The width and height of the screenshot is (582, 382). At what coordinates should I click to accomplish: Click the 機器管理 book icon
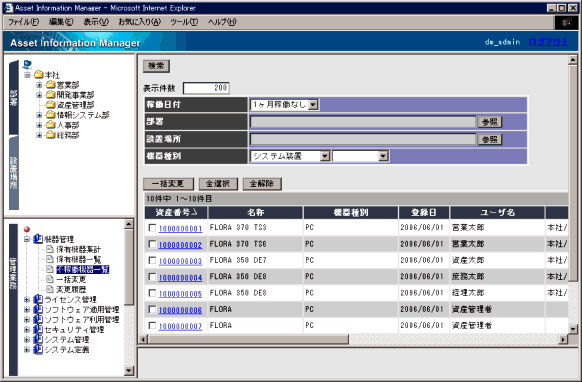[x=38, y=239]
